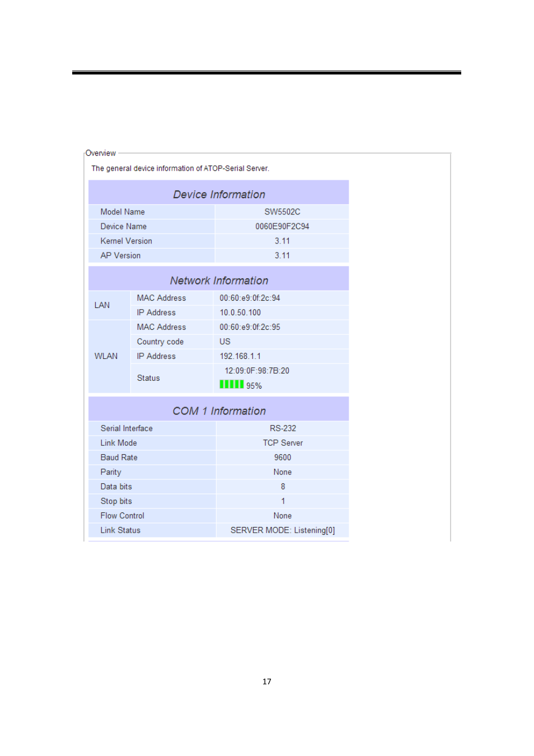Click the country code value US

(225, 342)
